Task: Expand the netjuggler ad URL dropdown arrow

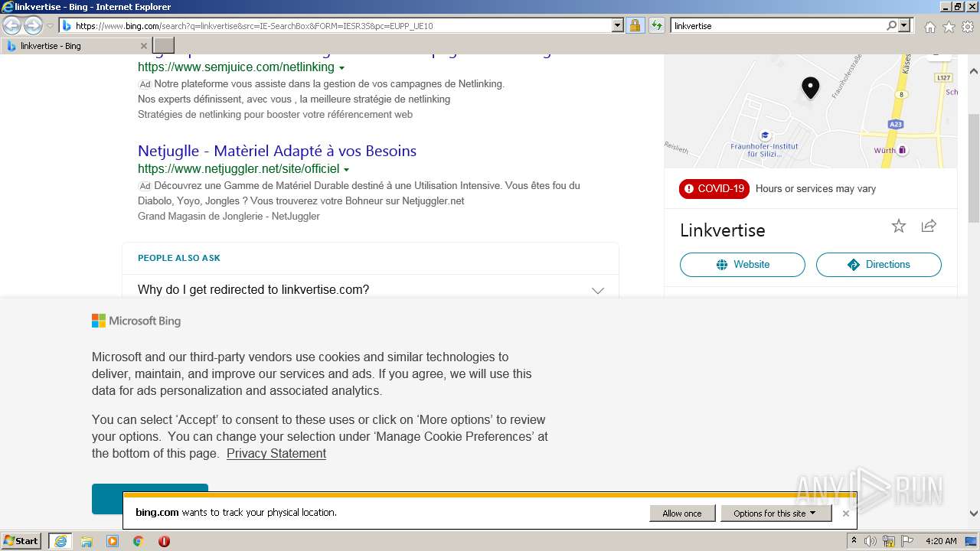Action: [x=346, y=169]
